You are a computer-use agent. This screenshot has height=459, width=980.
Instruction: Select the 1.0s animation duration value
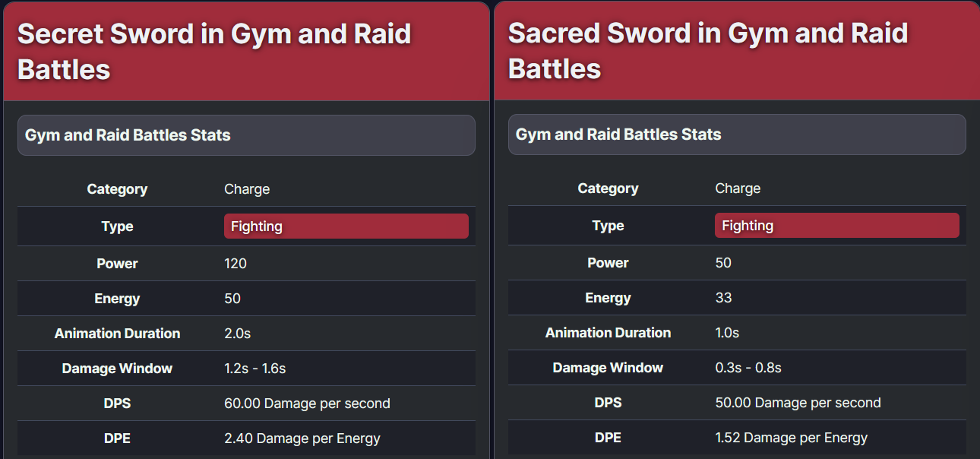(727, 333)
